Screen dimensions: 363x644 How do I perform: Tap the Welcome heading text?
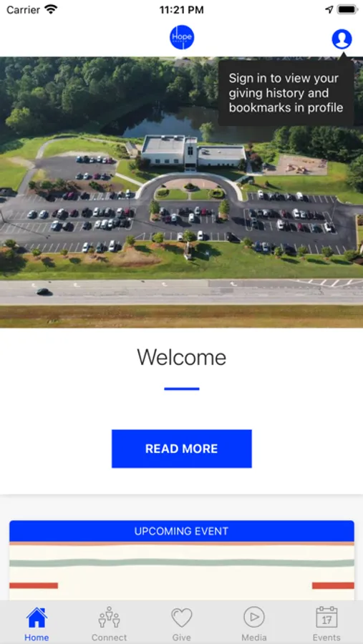(x=182, y=357)
